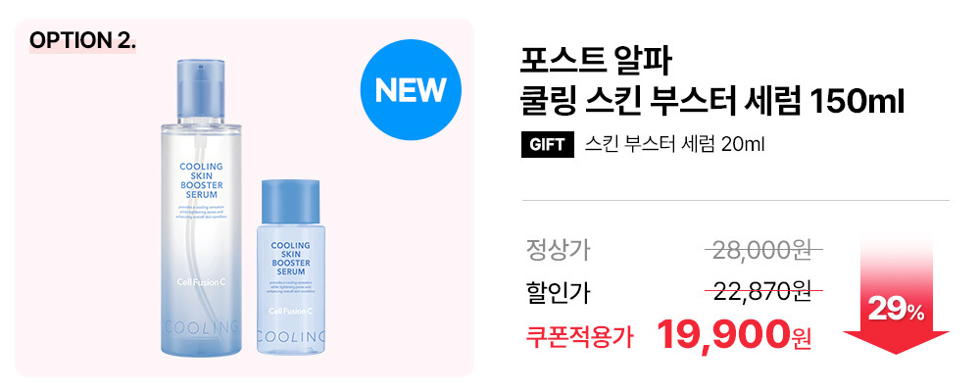Click COOLING text at small bottle base
This screenshot has width=980, height=392.
(291, 336)
